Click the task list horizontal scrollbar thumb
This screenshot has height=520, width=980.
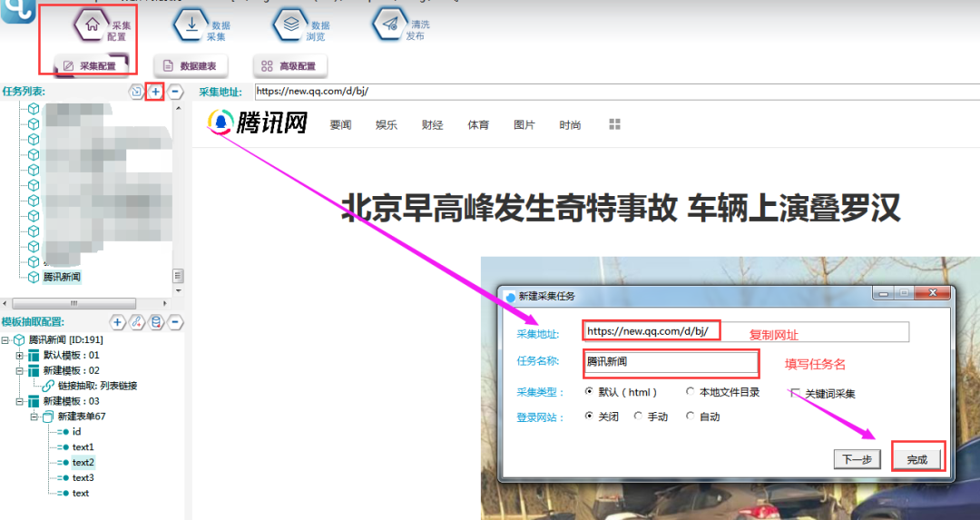(73, 303)
